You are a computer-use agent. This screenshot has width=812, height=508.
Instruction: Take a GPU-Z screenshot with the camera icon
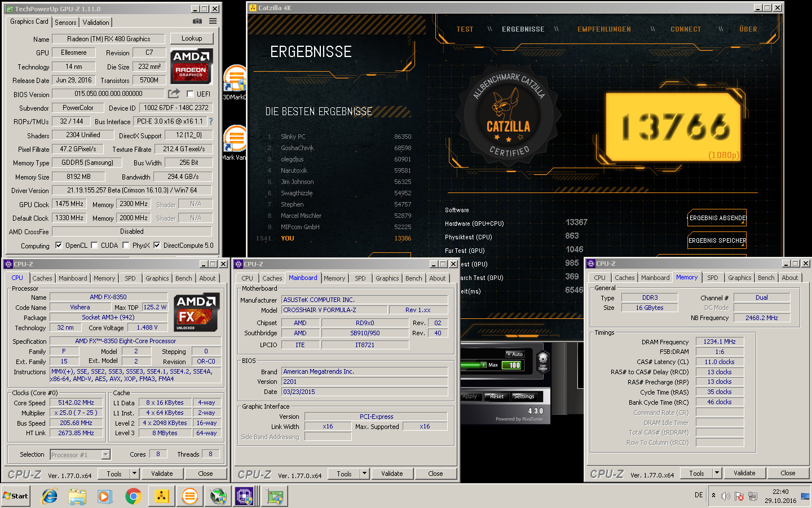pyautogui.click(x=197, y=21)
